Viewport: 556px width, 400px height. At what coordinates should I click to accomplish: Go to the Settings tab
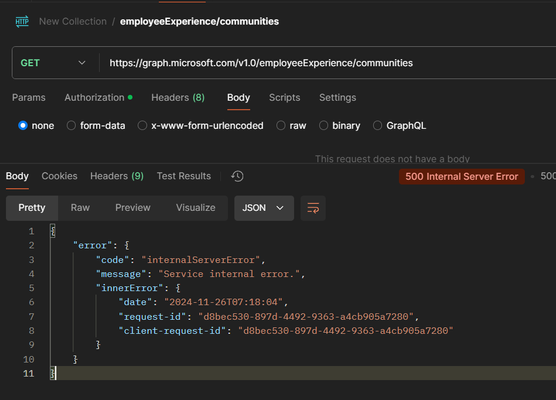pyautogui.click(x=338, y=98)
